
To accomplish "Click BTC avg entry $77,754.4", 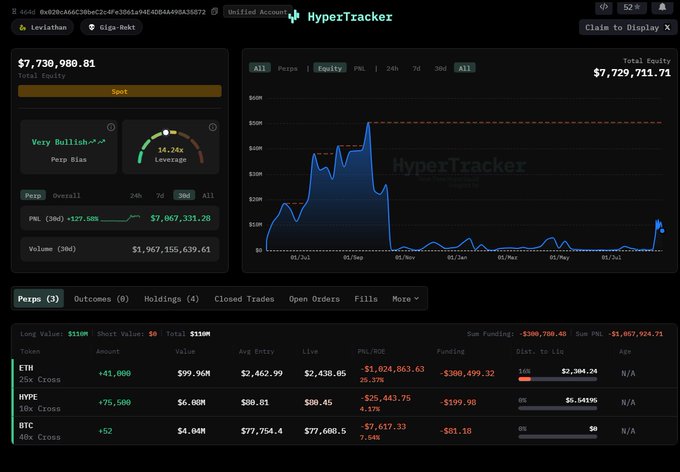I will 262,431.
